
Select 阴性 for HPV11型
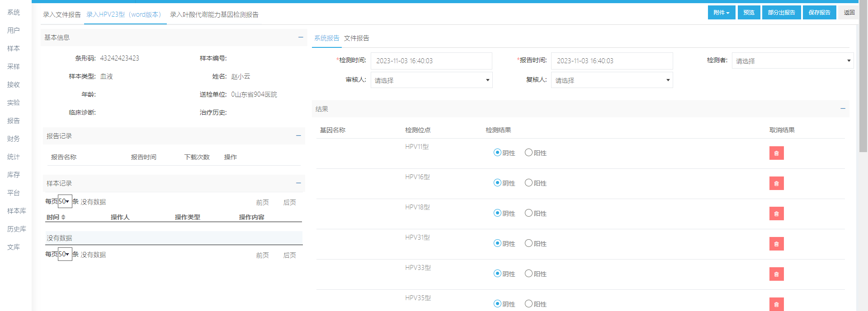497,153
